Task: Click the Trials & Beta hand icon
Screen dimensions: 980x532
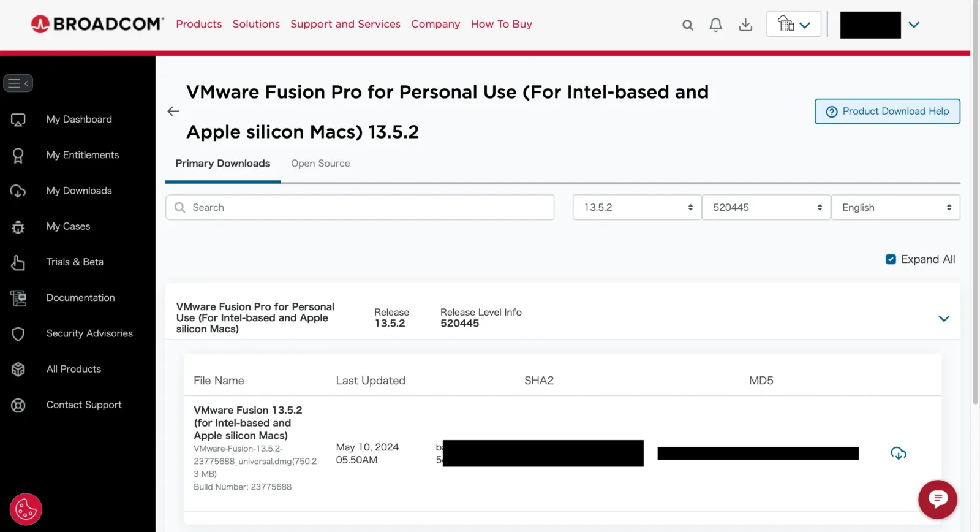Action: pos(18,262)
